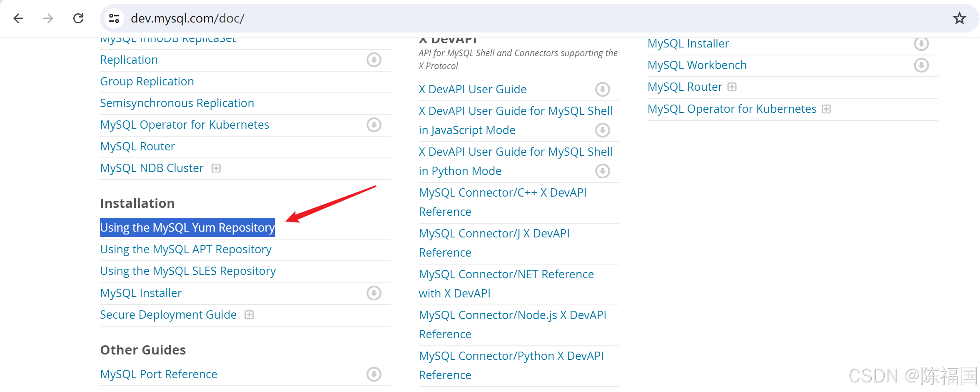Click the address bar URL dev.mysql.com/doc/

[x=187, y=18]
